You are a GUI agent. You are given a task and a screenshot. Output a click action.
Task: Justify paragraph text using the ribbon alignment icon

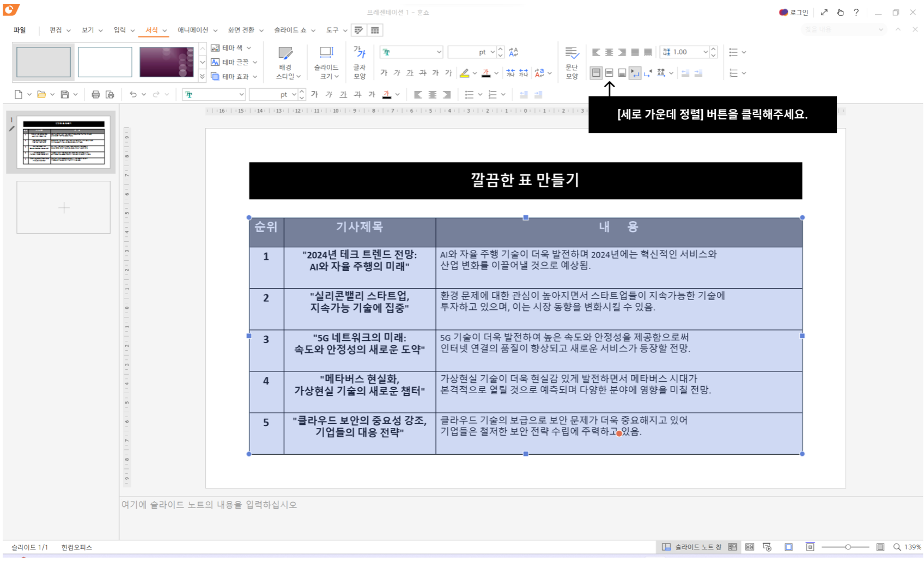click(635, 52)
